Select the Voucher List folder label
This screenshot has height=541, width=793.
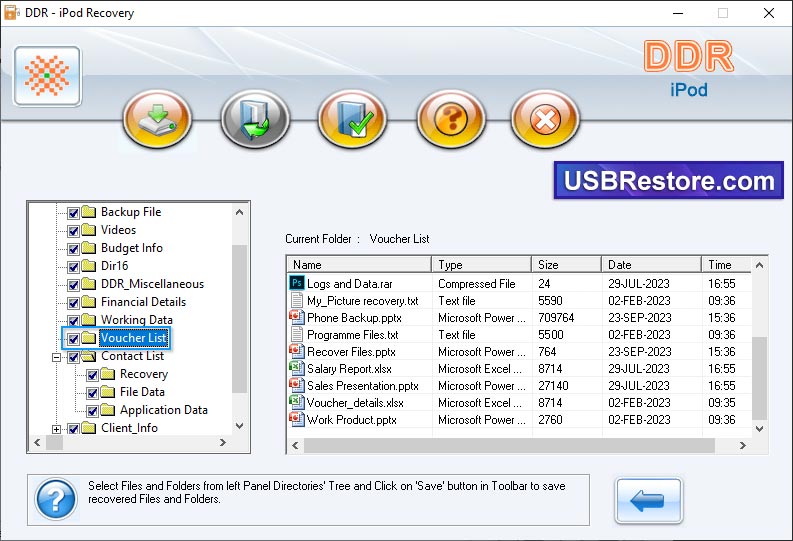point(134,338)
